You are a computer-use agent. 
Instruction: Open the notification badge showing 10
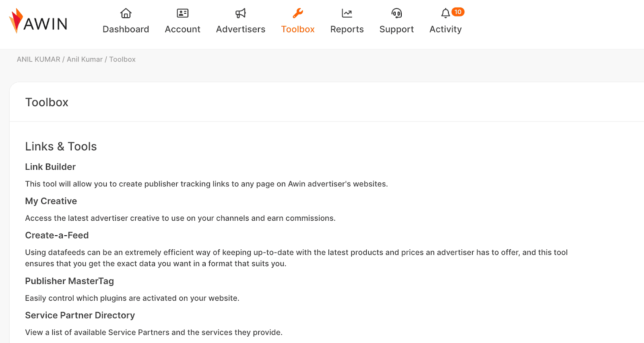pos(458,12)
